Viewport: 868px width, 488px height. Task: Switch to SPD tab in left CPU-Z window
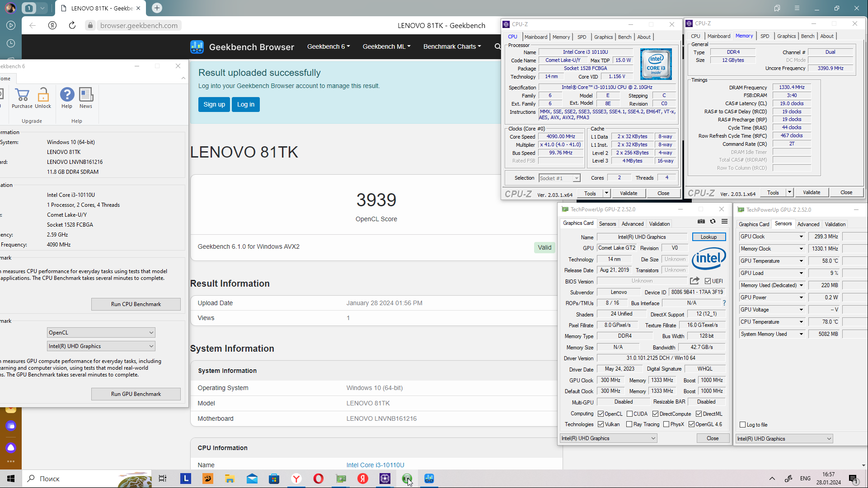(x=582, y=37)
